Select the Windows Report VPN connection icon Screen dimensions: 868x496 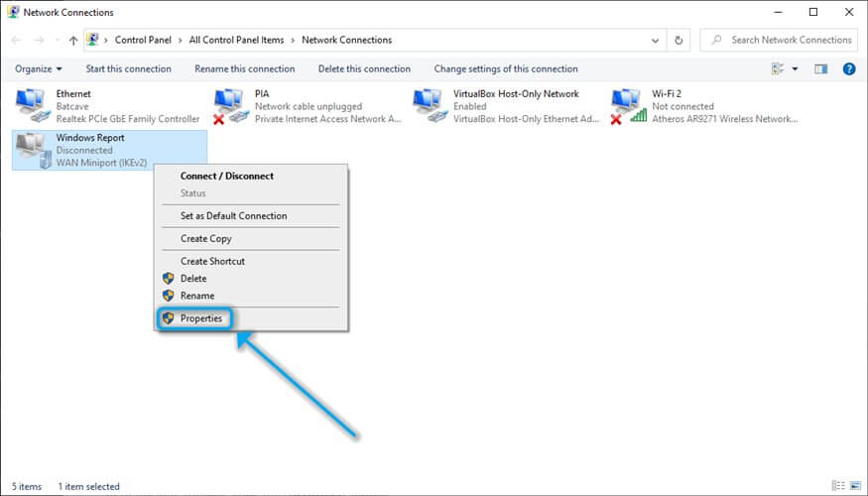coord(32,150)
